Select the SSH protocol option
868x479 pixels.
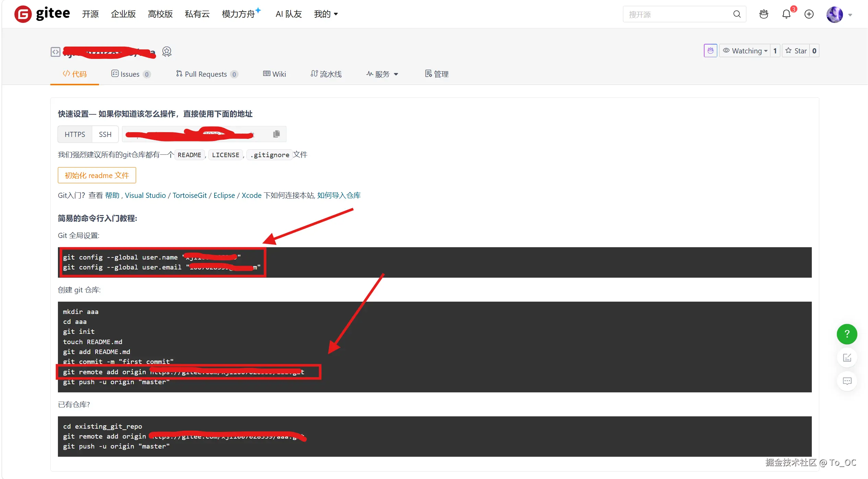(105, 134)
